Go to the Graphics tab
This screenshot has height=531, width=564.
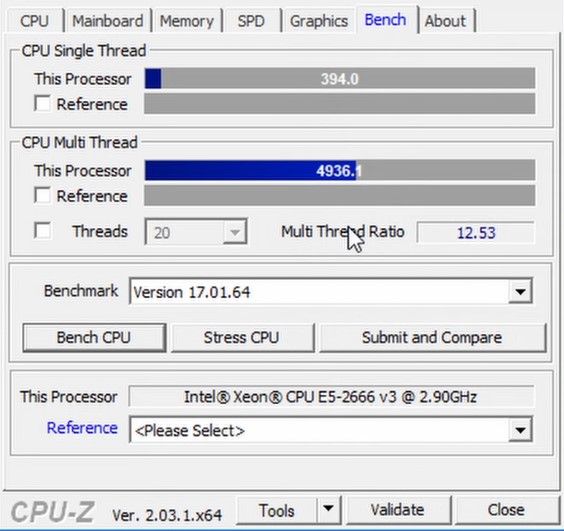(319, 21)
